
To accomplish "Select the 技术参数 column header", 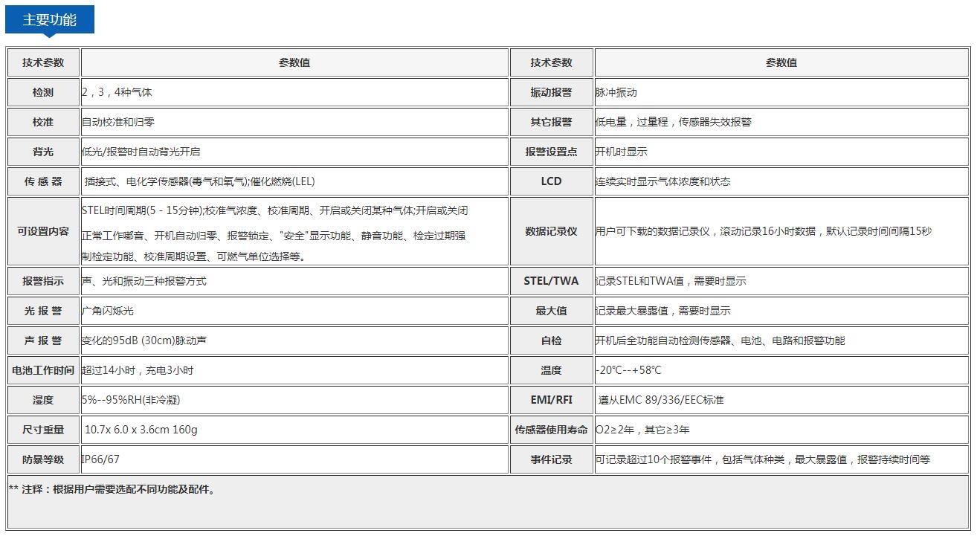I will tap(42, 62).
